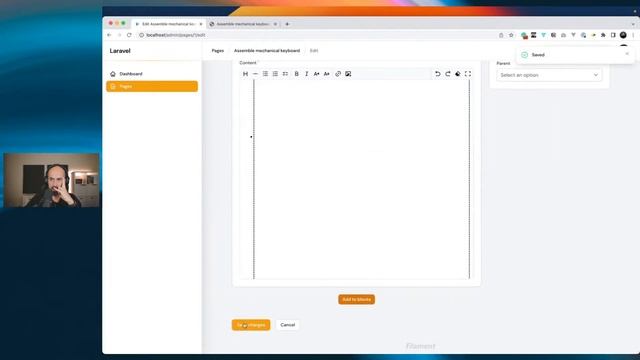Open the browser extensions puzzle icon
The width and height of the screenshot is (640, 360).
[603, 35]
